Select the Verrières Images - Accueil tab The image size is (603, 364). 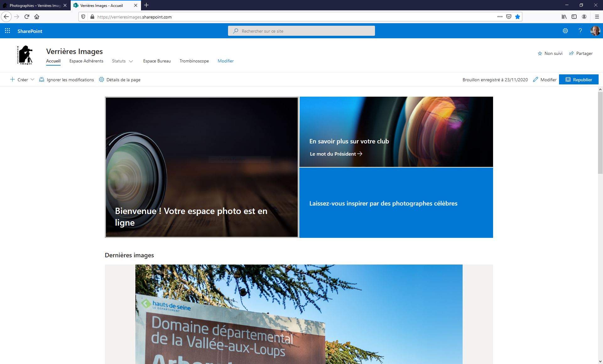(101, 5)
